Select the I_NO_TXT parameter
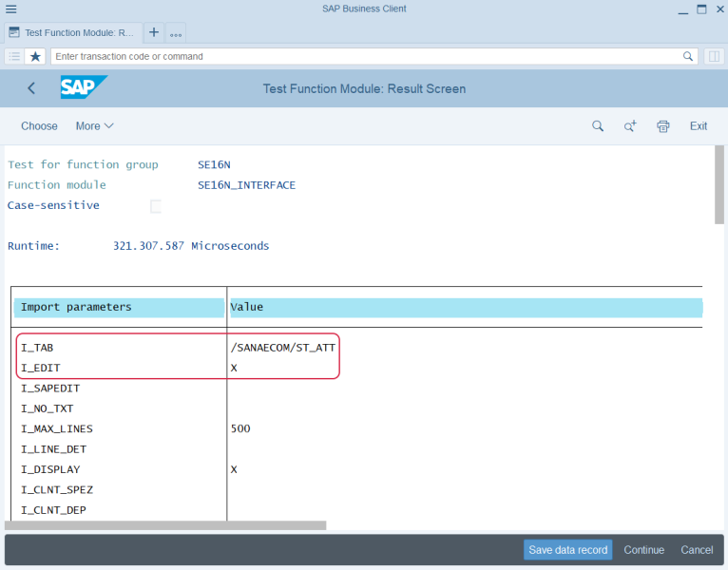This screenshot has height=570, width=728. (47, 408)
